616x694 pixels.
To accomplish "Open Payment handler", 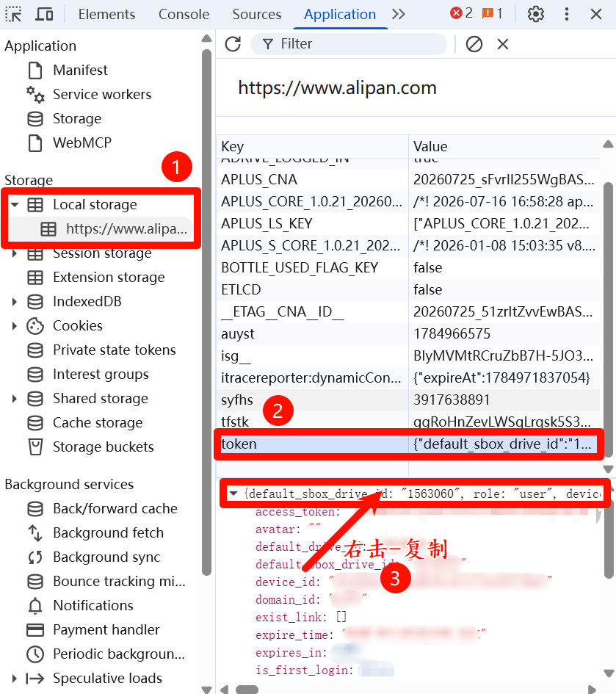I will pos(106,629).
